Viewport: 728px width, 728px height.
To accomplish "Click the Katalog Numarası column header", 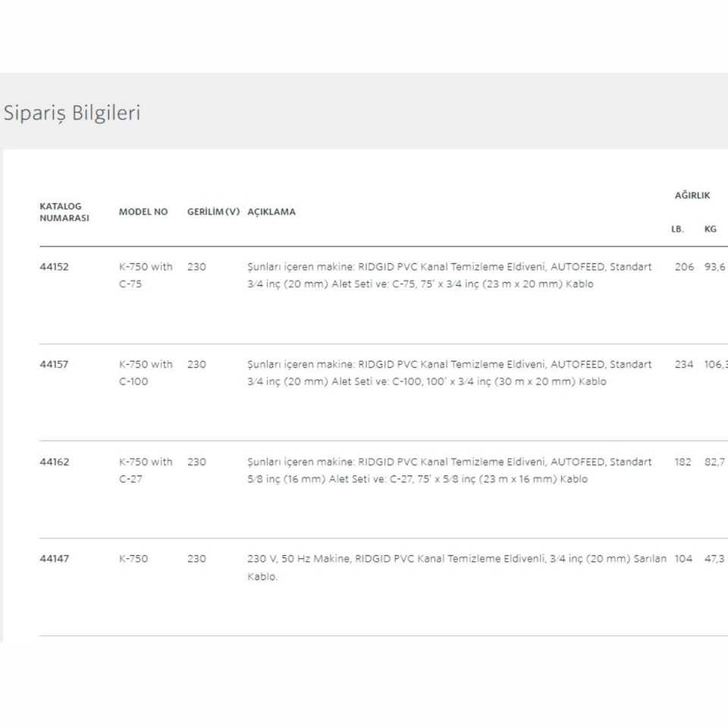I will click(x=64, y=212).
